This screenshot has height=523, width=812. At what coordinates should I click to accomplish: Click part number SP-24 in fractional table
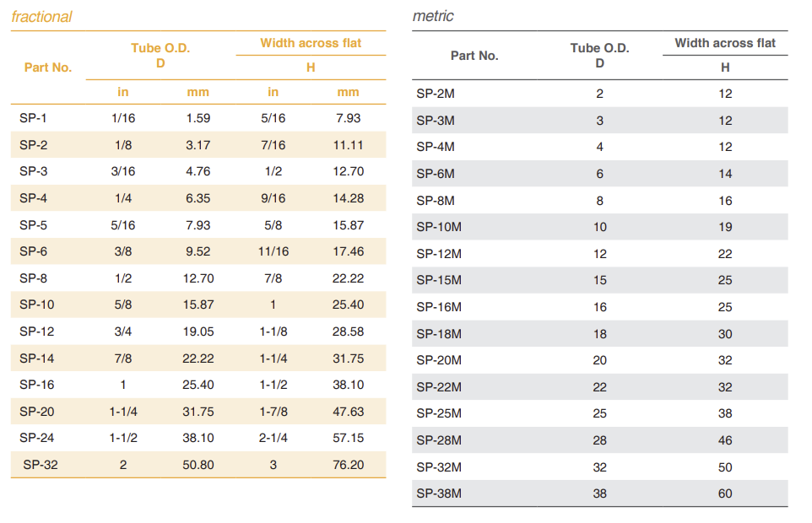pyautogui.click(x=37, y=438)
